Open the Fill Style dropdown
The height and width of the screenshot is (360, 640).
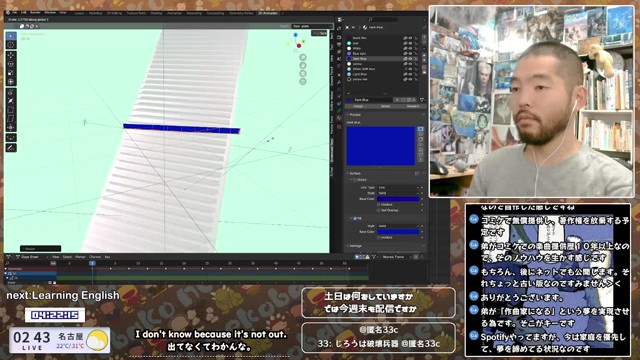click(398, 226)
